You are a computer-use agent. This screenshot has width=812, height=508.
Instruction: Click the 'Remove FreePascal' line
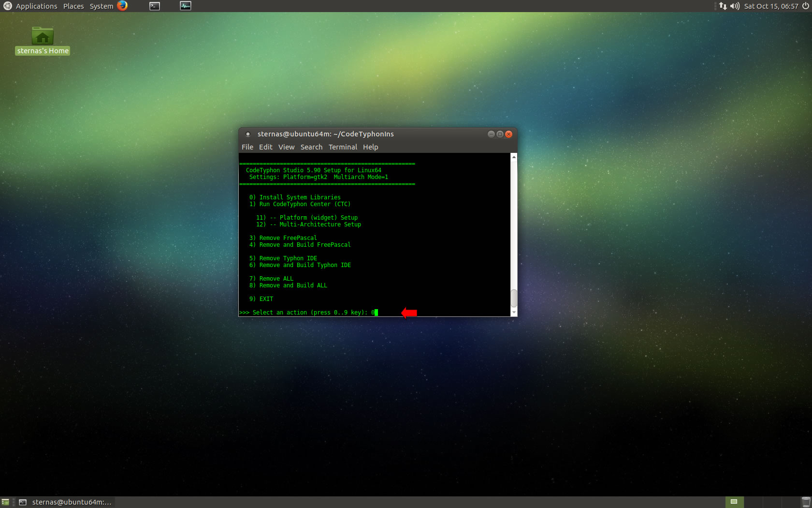coord(283,238)
